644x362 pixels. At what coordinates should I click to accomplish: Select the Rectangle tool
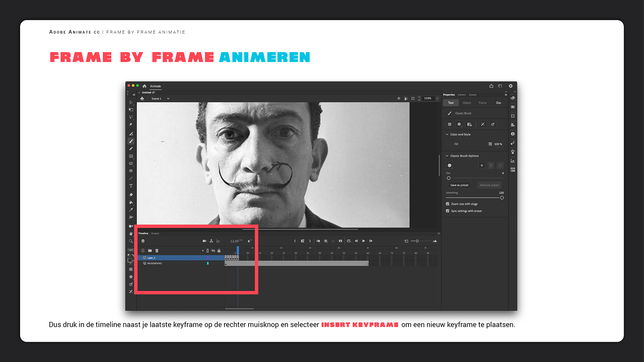click(131, 156)
